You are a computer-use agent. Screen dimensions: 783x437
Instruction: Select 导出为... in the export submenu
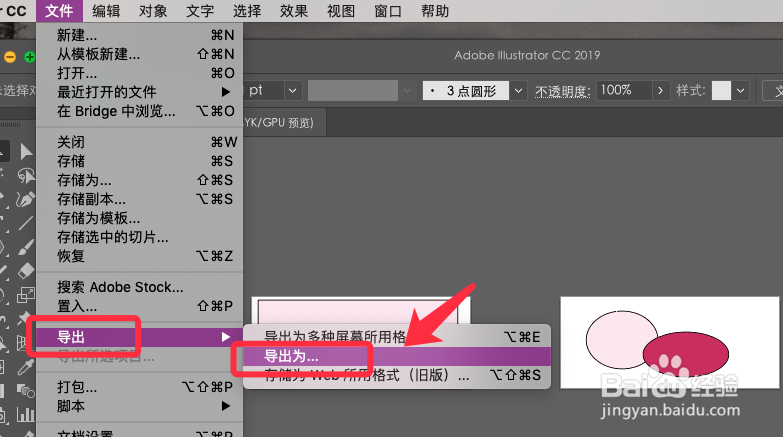pos(397,356)
